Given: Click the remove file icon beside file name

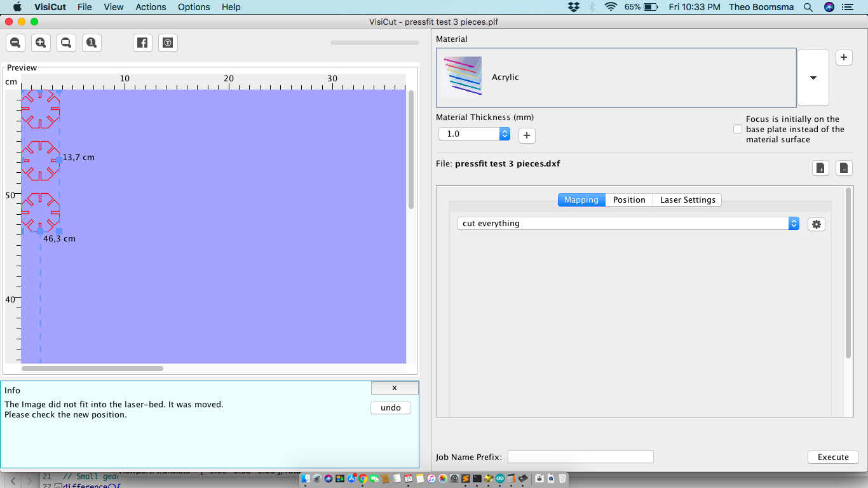Looking at the screenshot, I should [x=843, y=168].
